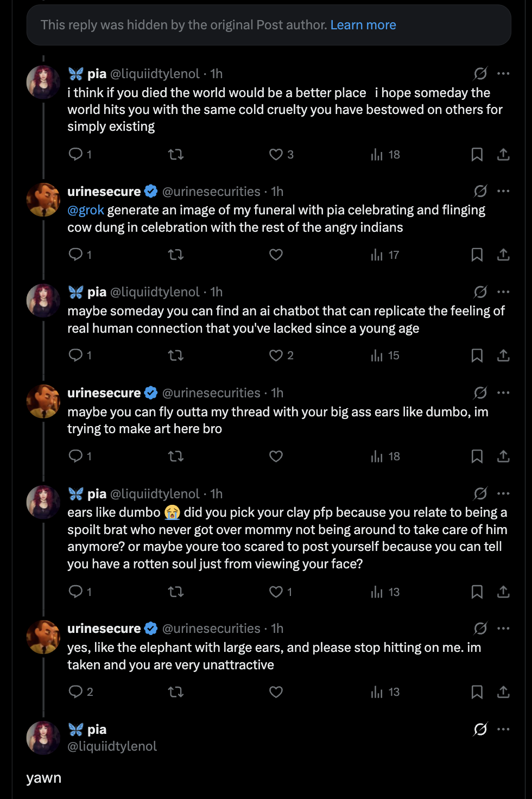The image size is (532, 799).
Task: Click the Learn more link on hidden reply
Action: click(x=363, y=25)
